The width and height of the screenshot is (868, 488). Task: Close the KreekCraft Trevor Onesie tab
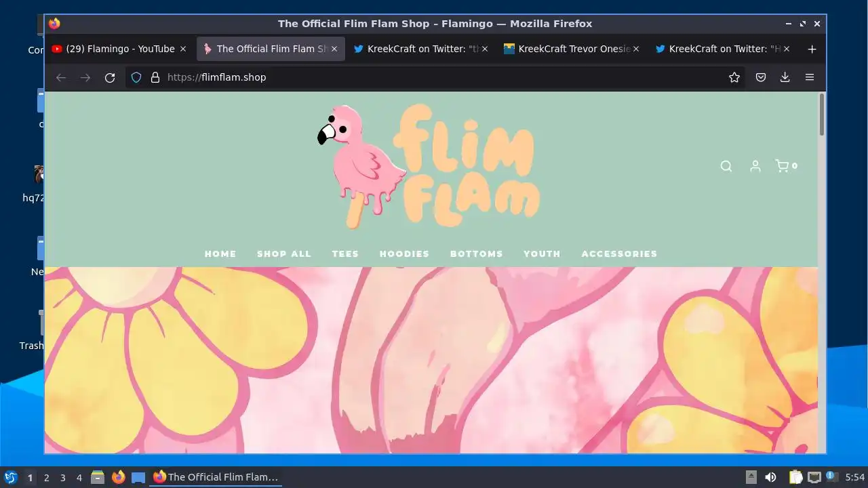pos(636,49)
